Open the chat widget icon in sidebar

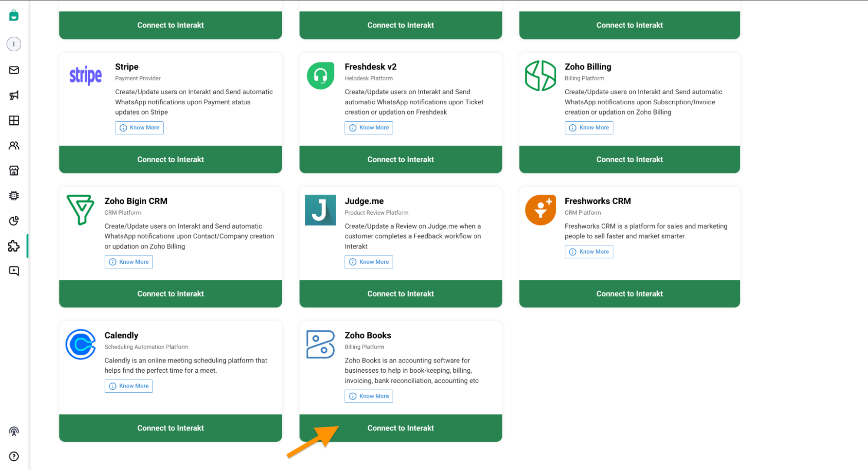[13, 271]
